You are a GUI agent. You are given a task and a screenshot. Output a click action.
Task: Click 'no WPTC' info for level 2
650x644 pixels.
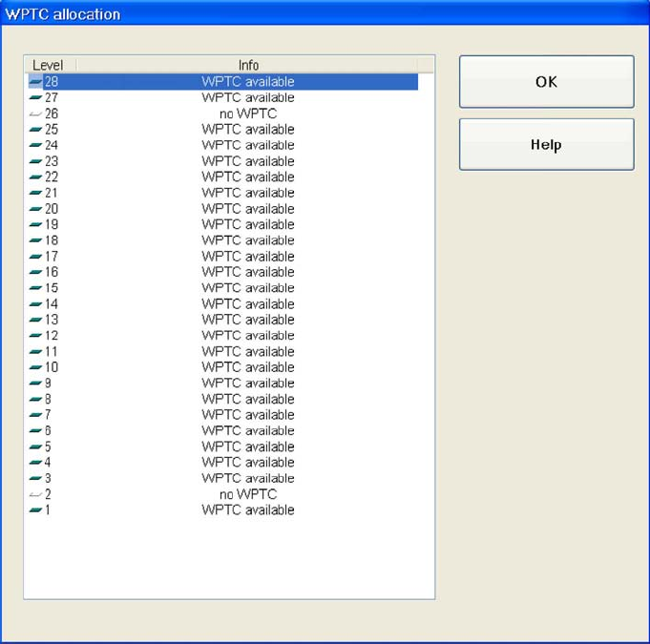[x=248, y=494]
